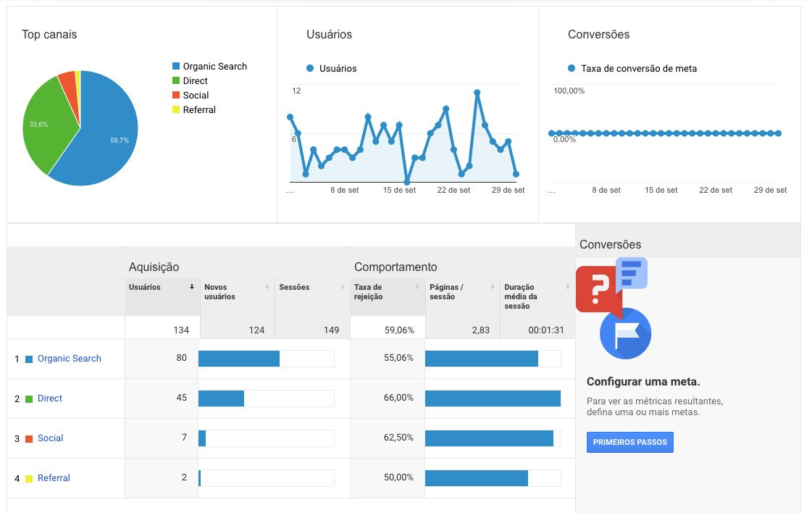Click the Configurar uma meta heading
The image size is (812, 513).
(x=643, y=382)
